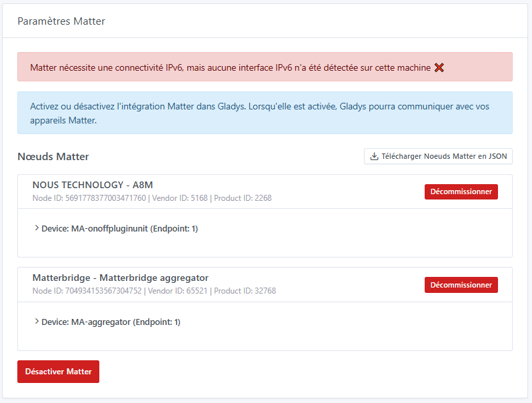Select the IPv6 connectivity error message
The image size is (532, 403).
point(230,67)
